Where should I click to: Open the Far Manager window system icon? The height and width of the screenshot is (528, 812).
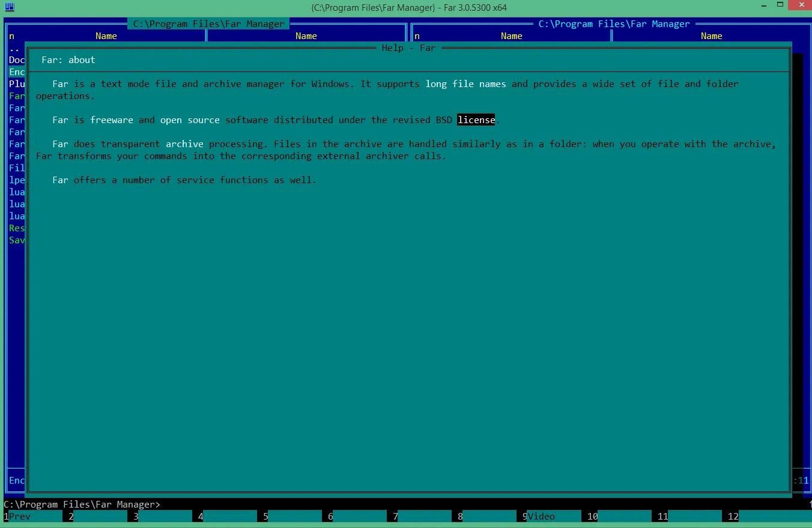9,7
